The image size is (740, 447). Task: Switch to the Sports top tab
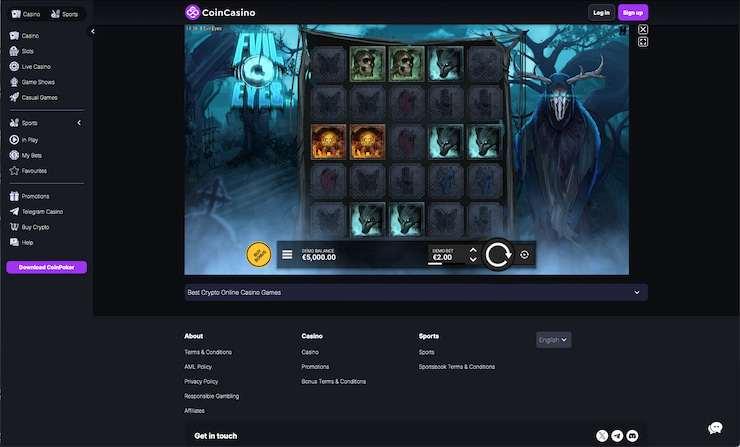tap(64, 14)
